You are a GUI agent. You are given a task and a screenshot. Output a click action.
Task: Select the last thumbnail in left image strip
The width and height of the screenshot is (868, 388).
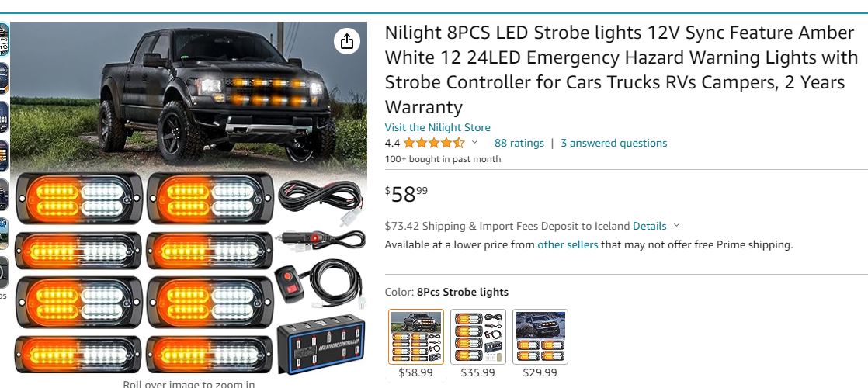point(3,272)
